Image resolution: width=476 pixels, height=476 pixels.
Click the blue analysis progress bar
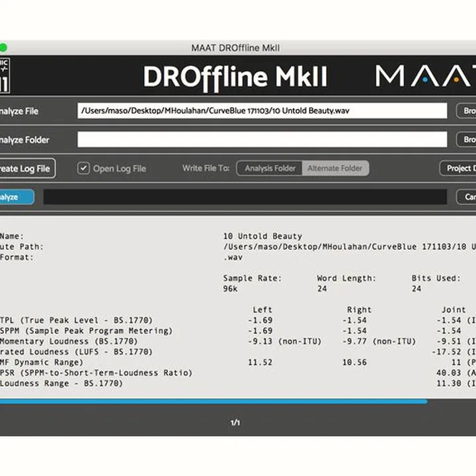click(x=214, y=402)
